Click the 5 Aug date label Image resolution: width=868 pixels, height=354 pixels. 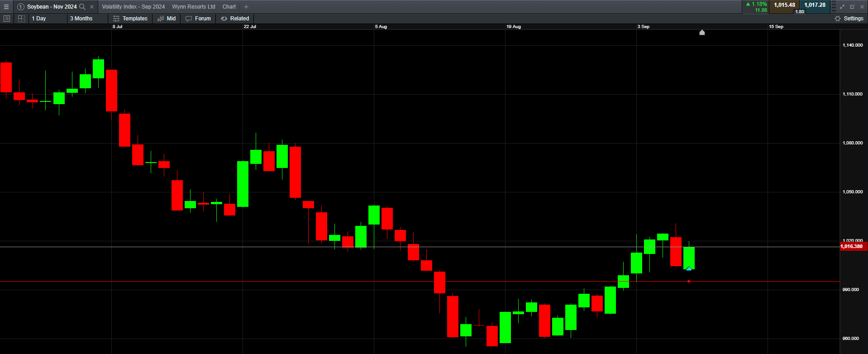click(381, 27)
